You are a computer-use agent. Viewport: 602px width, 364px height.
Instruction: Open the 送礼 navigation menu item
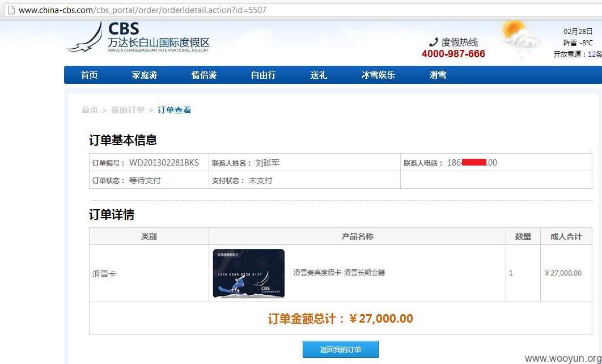click(319, 75)
